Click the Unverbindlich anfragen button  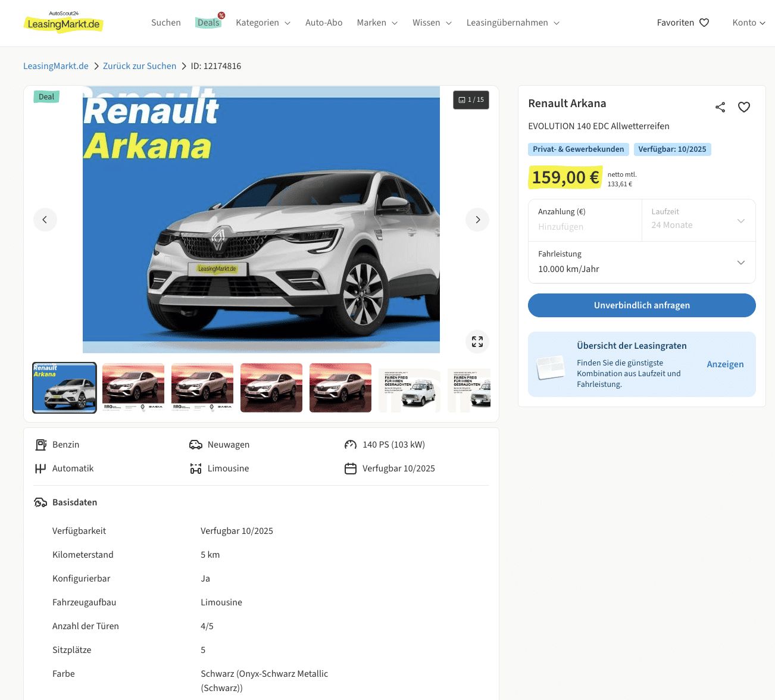point(642,305)
